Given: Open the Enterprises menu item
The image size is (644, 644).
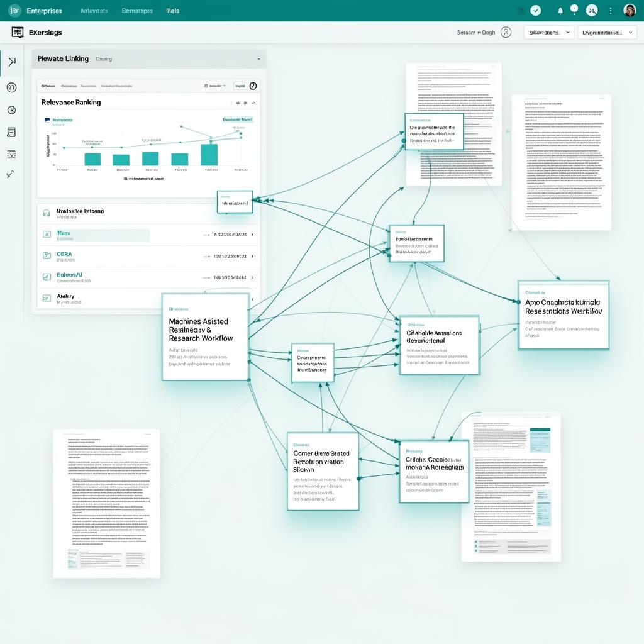Looking at the screenshot, I should pos(45,11).
